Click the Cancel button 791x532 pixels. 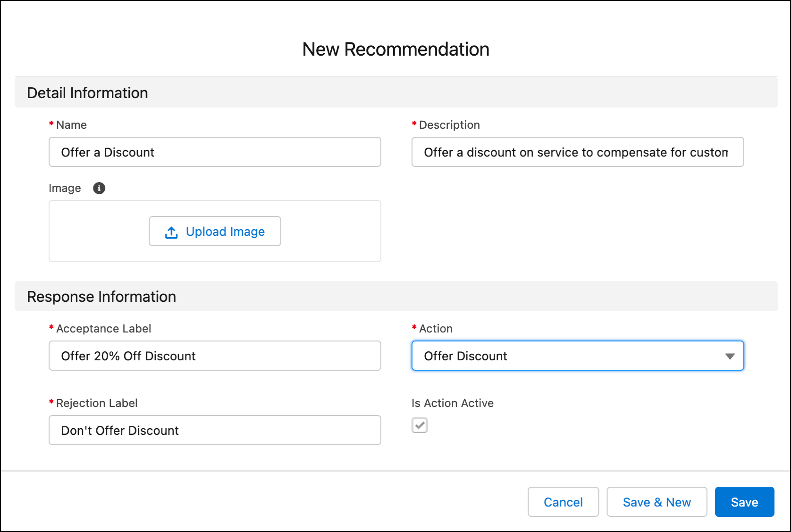[x=563, y=502]
